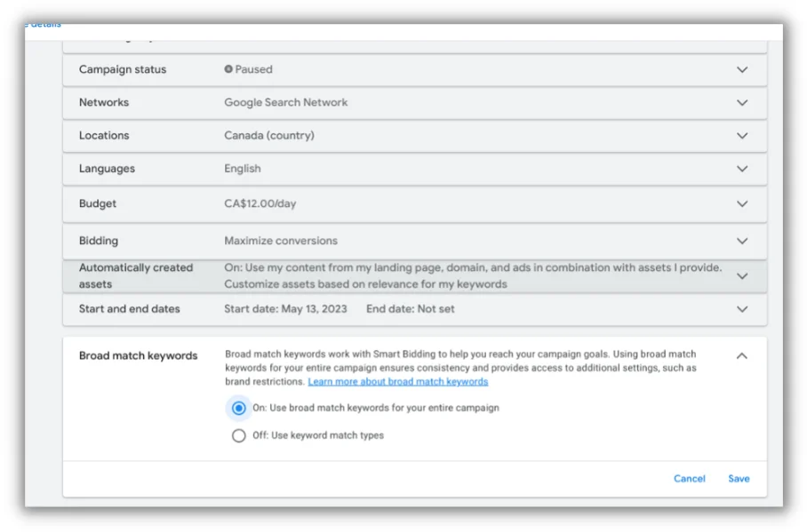Click End date: Not set text
Viewport: 807px width, 532px height.
coord(411,309)
